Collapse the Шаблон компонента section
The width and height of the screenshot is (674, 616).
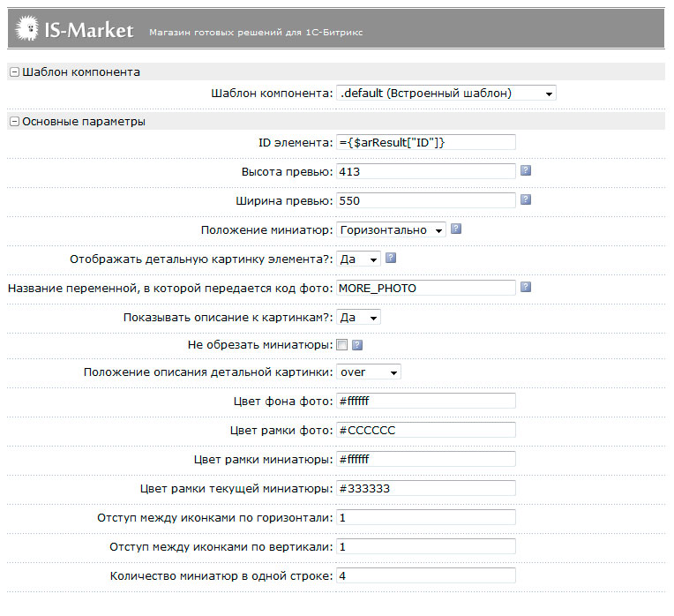[x=14, y=72]
